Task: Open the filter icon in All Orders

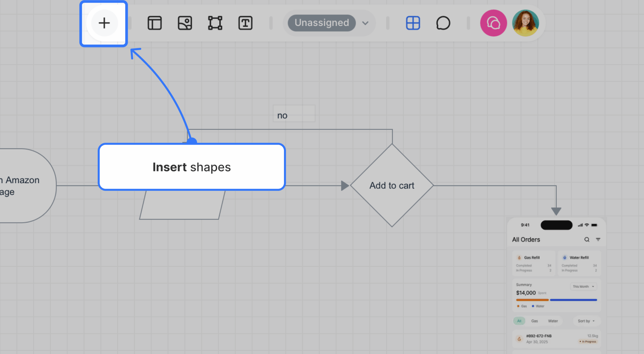Action: click(x=598, y=240)
